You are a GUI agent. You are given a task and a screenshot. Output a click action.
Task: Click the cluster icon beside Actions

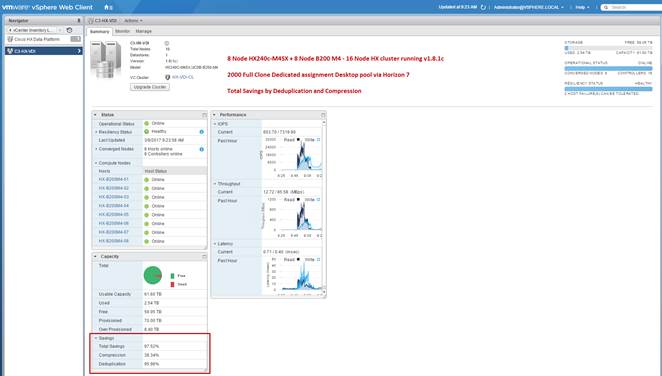pyautogui.click(x=91, y=20)
